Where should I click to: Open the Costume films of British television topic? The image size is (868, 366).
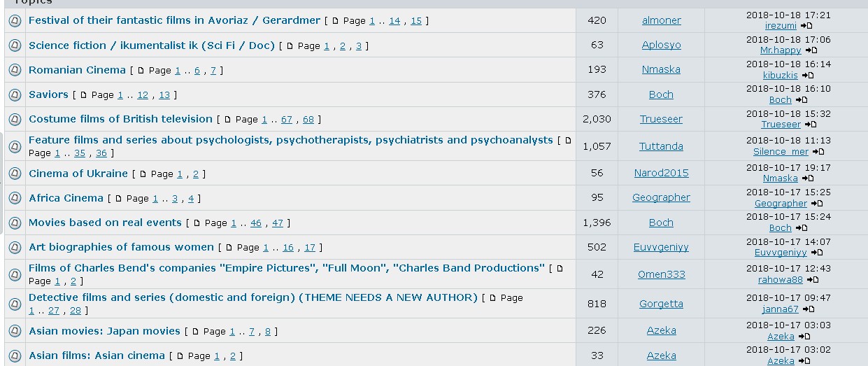[x=120, y=119]
